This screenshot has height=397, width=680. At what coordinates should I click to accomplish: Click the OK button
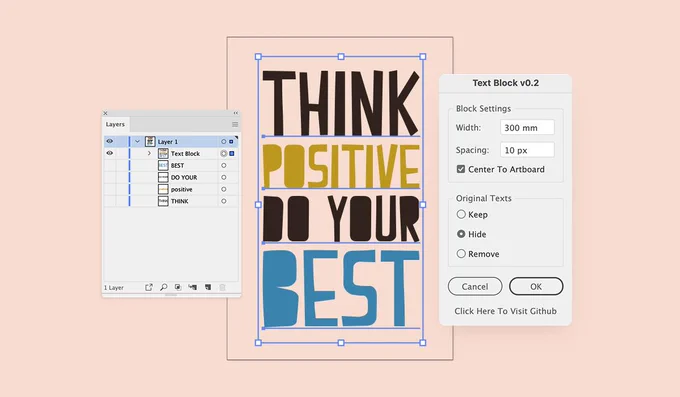[536, 286]
